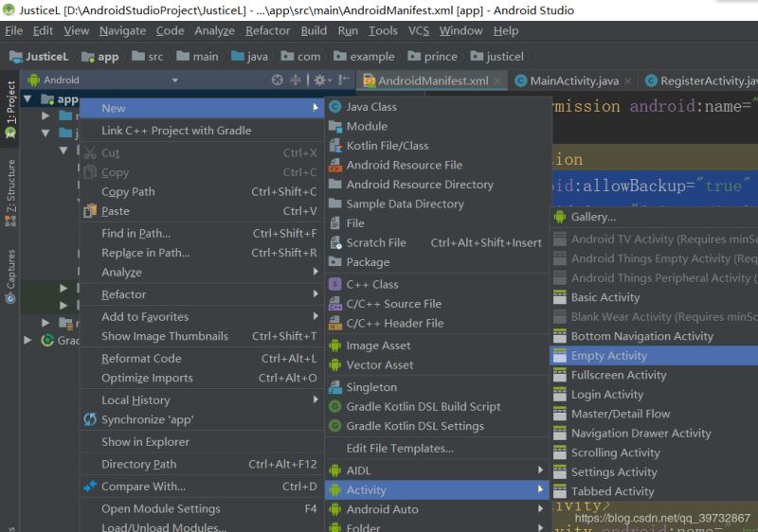Choose Login Activity template
758x532 pixels.
(x=606, y=395)
